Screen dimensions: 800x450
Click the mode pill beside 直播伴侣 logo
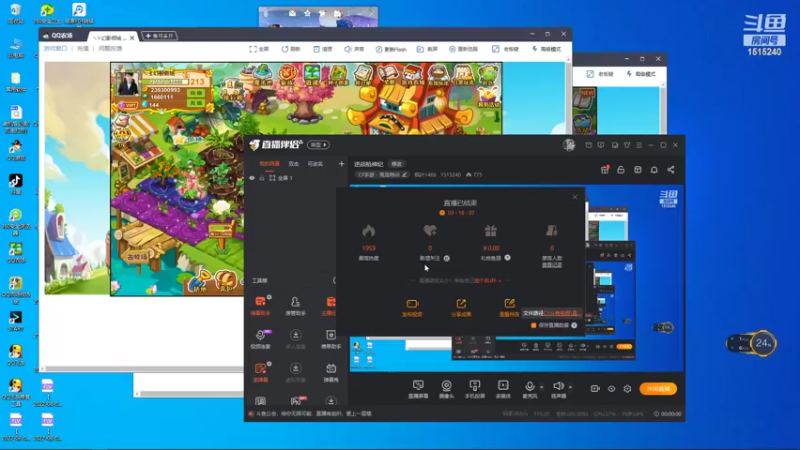tap(318, 145)
